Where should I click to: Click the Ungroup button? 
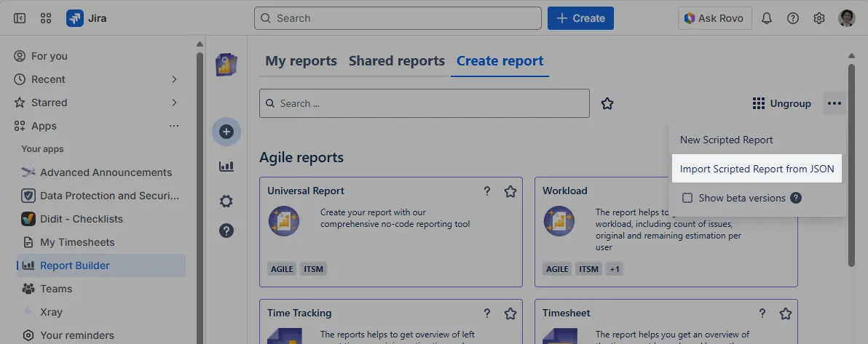click(781, 103)
